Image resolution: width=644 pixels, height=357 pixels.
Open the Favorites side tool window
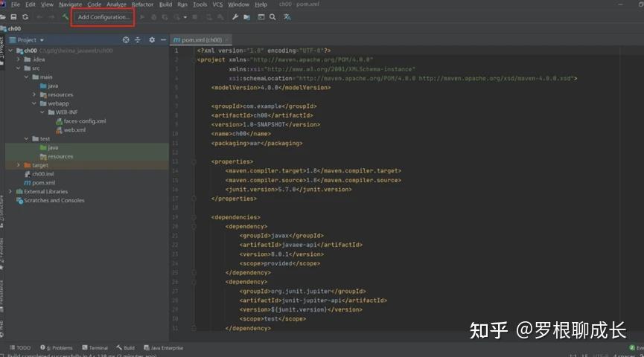1,254
